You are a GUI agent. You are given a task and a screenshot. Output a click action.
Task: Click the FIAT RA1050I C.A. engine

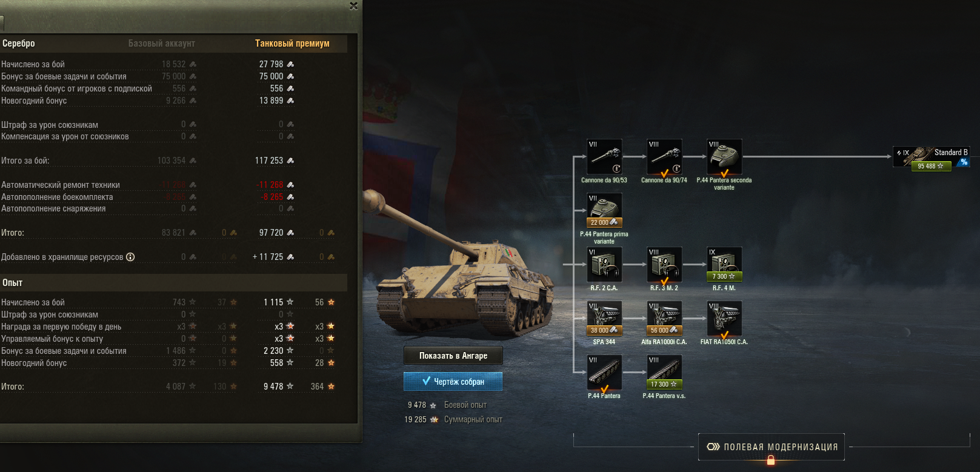point(724,319)
